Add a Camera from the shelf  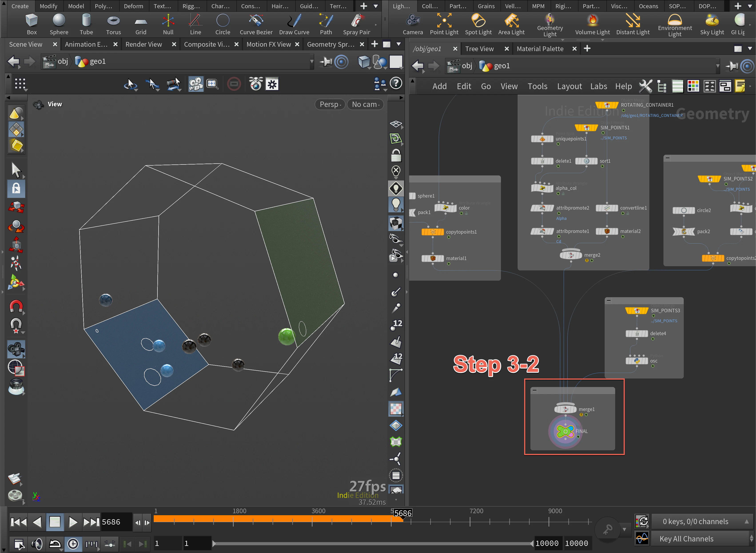[x=413, y=24]
